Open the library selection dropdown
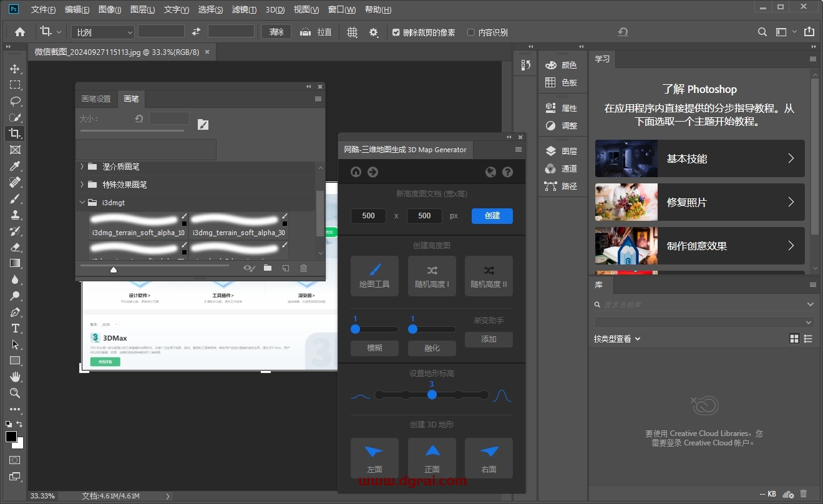Viewport: 823px width, 504px height. coord(704,322)
